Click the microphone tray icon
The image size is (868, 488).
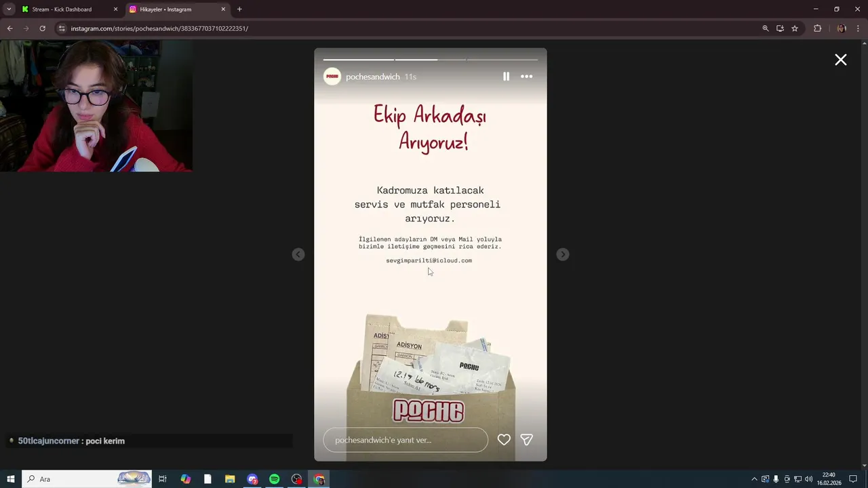click(776, 479)
